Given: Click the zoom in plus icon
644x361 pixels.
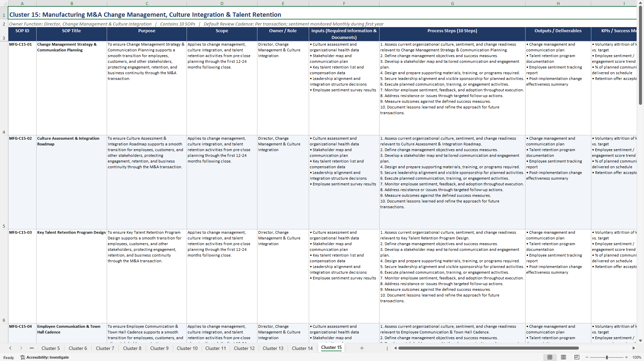Looking at the screenshot, I should click(x=626, y=357).
